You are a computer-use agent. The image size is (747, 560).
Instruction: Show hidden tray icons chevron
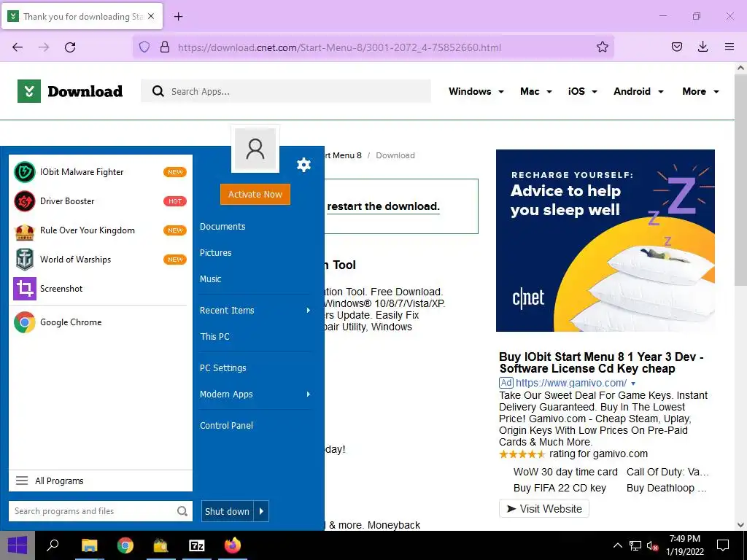(x=617, y=545)
